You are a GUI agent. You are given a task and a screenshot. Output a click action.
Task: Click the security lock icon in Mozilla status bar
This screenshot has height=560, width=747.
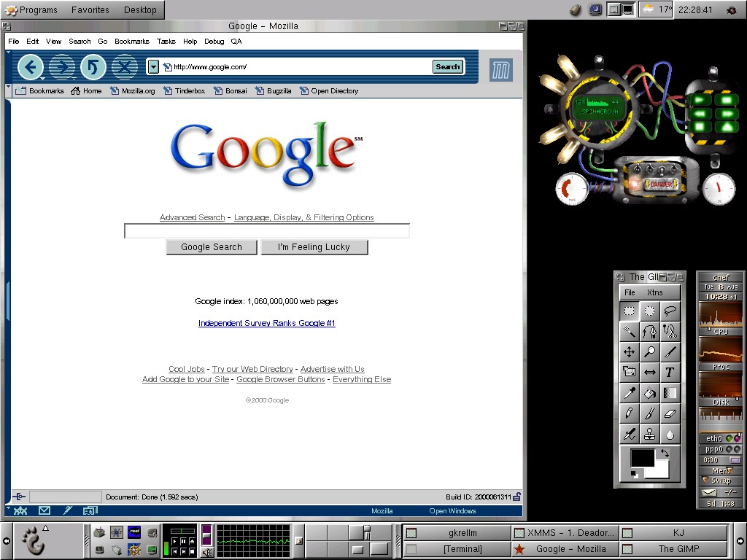(517, 497)
